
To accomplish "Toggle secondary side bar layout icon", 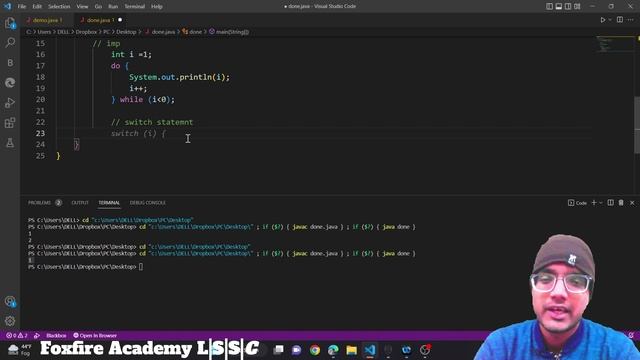I will coord(568,6).
